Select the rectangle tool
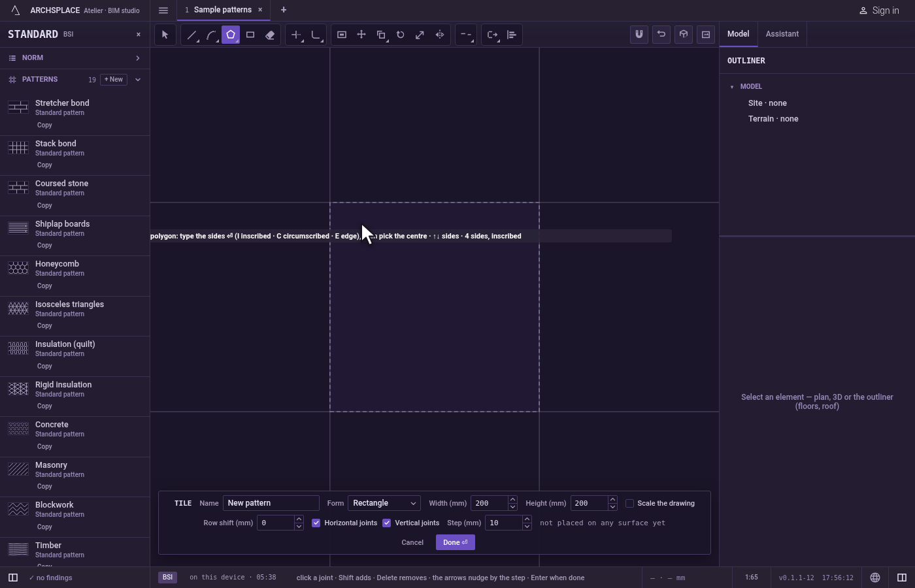This screenshot has height=588, width=915. 250,35
